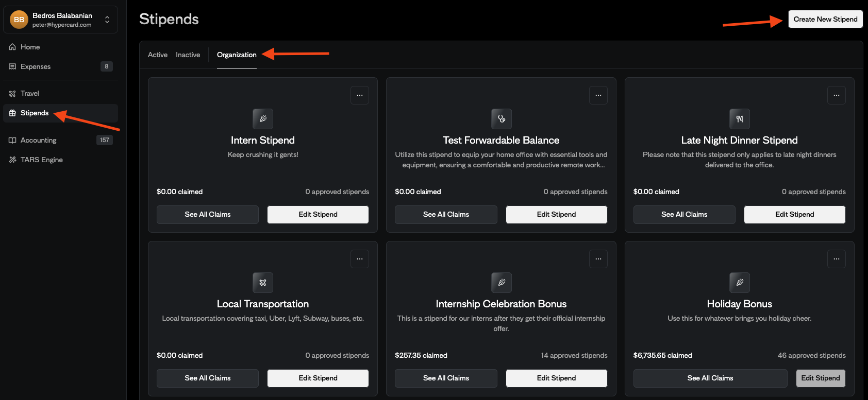The width and height of the screenshot is (868, 400).
Task: Open the Holiday Bonus ellipsis menu
Action: 837,259
